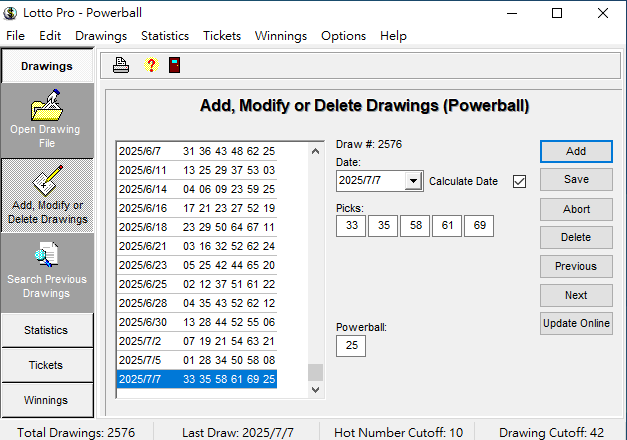The height and width of the screenshot is (440, 627).
Task: Click Total Drawings: 2576 status entry
Action: point(76,432)
